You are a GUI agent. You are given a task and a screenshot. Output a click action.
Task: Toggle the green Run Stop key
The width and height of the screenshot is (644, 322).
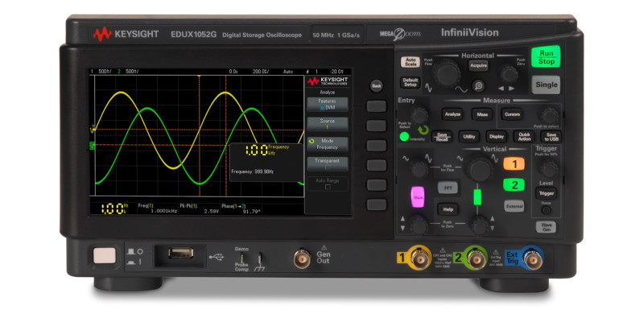[x=546, y=57]
